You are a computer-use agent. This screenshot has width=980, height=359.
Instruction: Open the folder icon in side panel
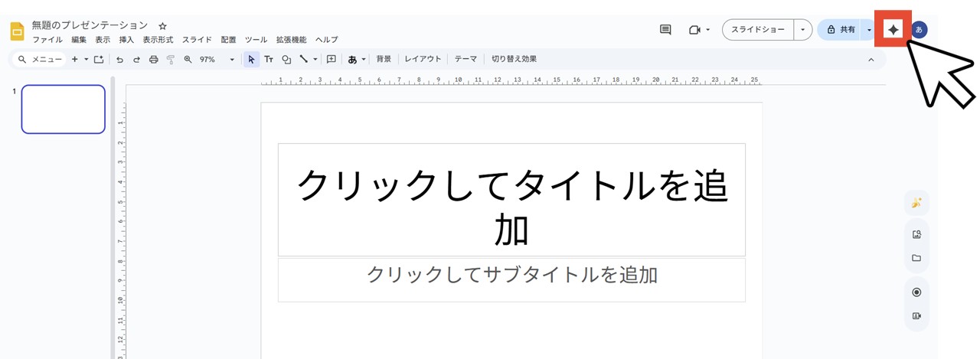point(916,258)
